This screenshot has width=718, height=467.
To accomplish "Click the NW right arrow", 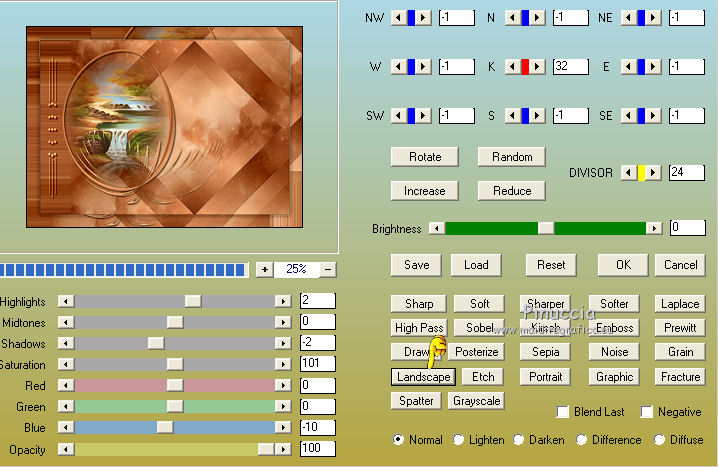I will tap(423, 18).
